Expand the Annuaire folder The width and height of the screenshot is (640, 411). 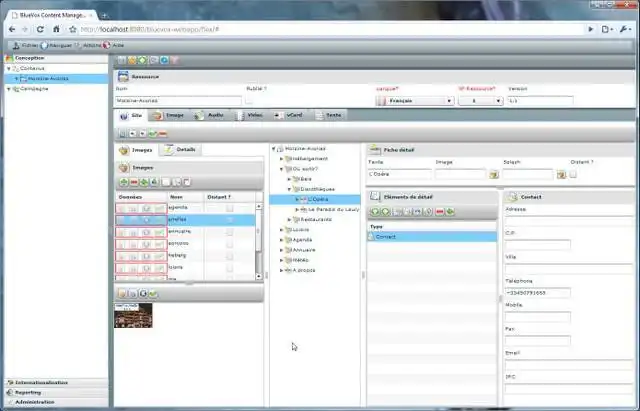click(281, 250)
